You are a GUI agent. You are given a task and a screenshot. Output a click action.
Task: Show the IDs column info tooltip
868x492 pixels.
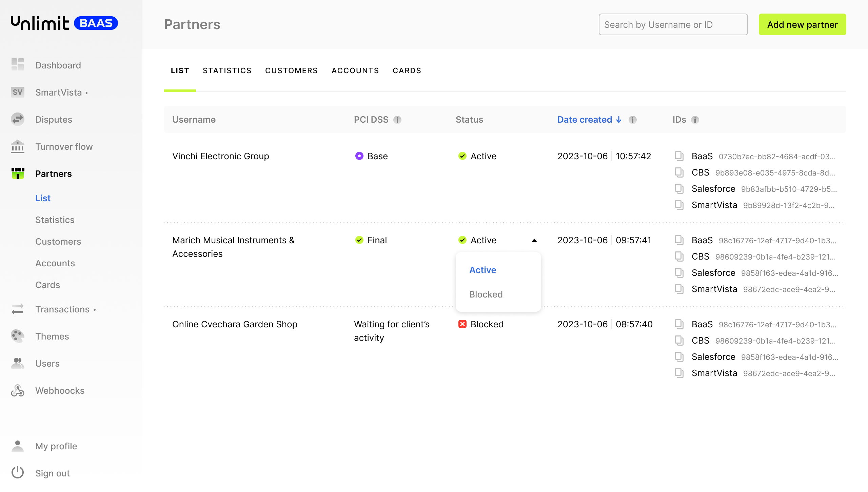(x=695, y=120)
